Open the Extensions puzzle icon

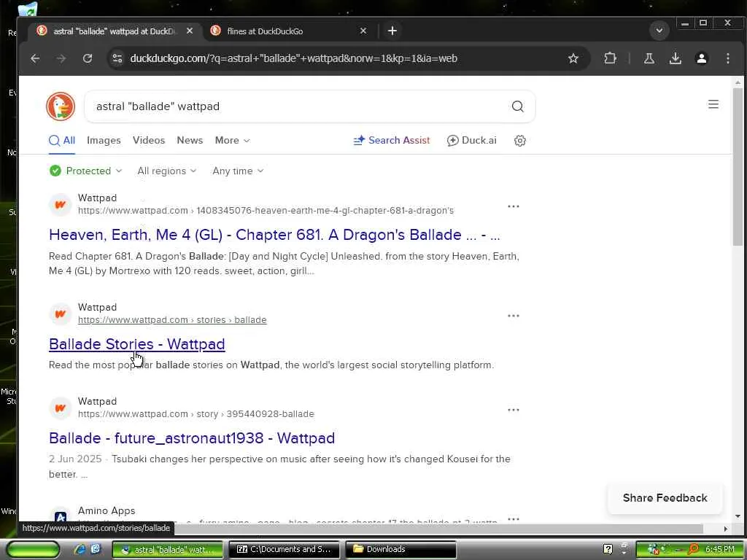pos(611,58)
